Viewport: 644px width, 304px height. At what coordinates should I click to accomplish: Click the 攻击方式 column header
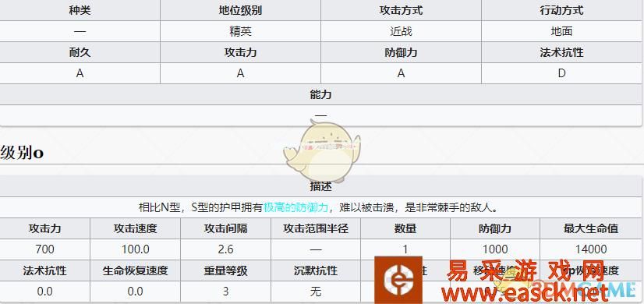[x=402, y=10]
